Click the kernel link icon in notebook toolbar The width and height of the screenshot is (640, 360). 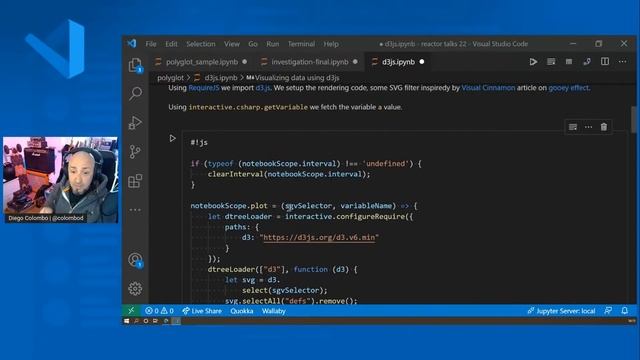[x=587, y=62]
